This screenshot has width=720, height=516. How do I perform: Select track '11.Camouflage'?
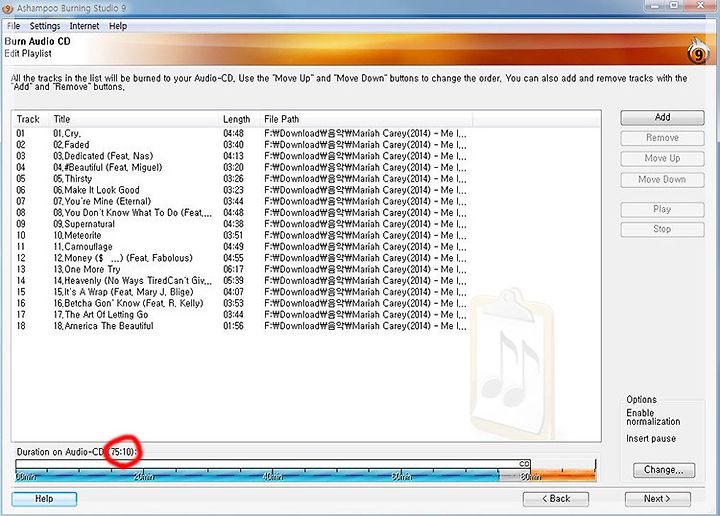pyautogui.click(x=83, y=247)
